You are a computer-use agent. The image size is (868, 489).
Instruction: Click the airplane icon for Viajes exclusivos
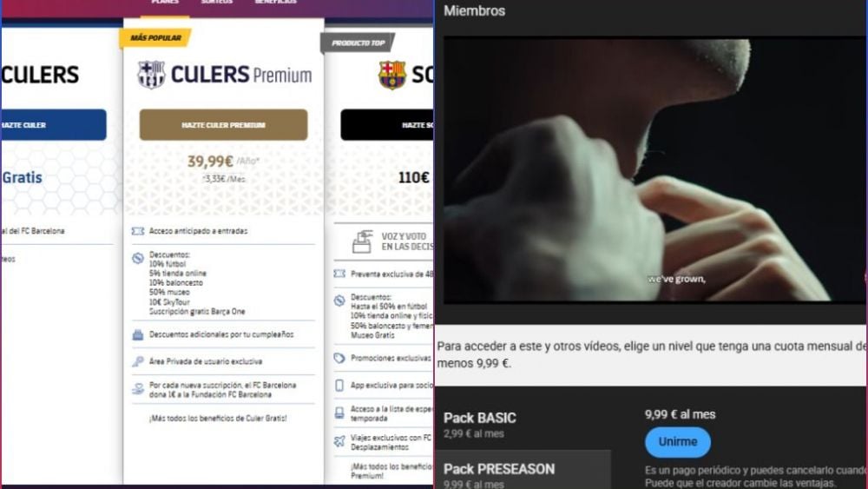coord(339,441)
